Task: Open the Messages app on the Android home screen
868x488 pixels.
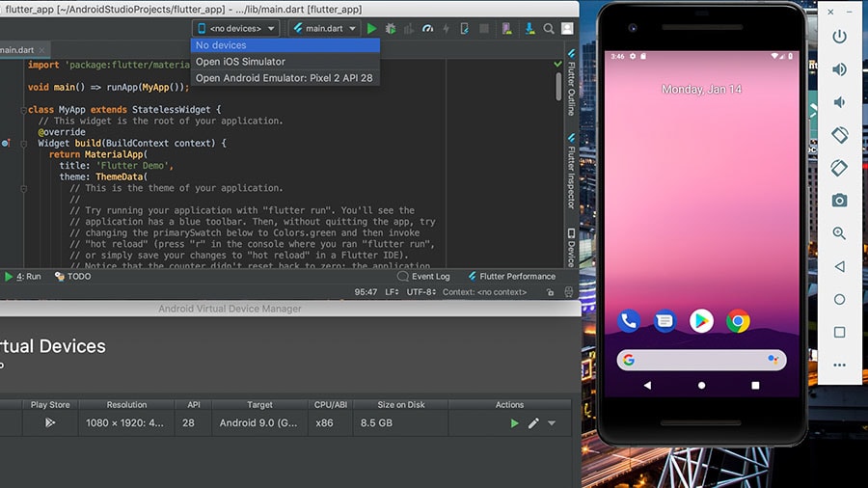Action: point(665,321)
